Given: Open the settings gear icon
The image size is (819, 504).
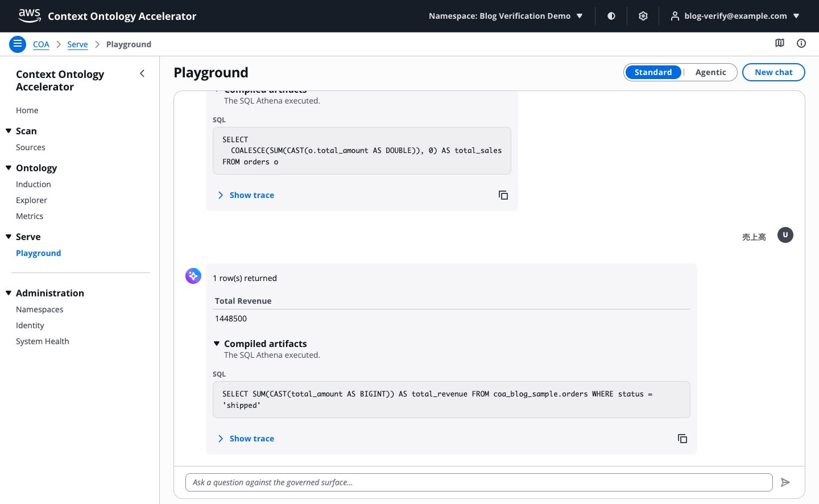Looking at the screenshot, I should (x=643, y=16).
